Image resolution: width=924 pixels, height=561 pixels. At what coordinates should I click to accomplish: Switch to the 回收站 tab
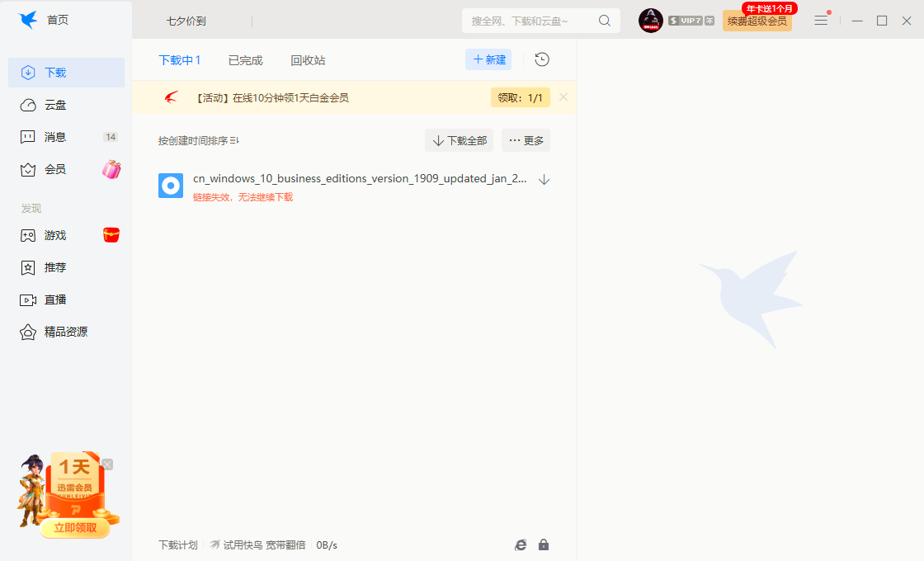click(308, 60)
